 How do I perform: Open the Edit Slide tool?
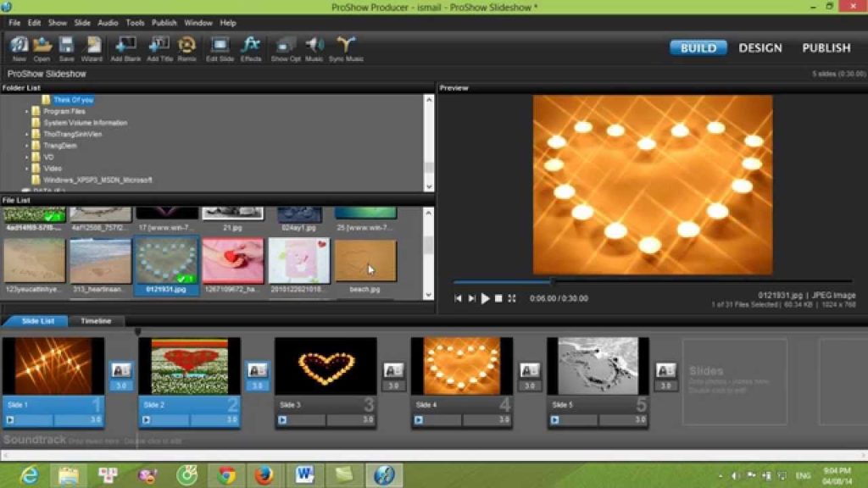[x=220, y=47]
